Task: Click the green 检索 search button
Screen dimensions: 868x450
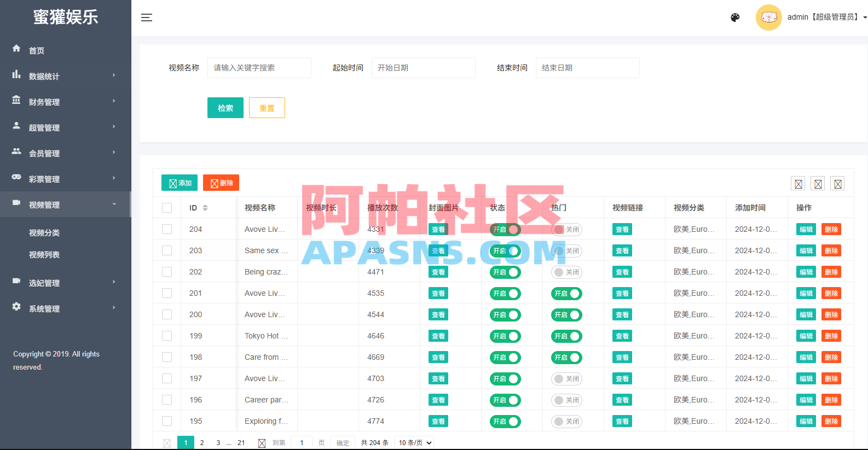Action: [225, 108]
